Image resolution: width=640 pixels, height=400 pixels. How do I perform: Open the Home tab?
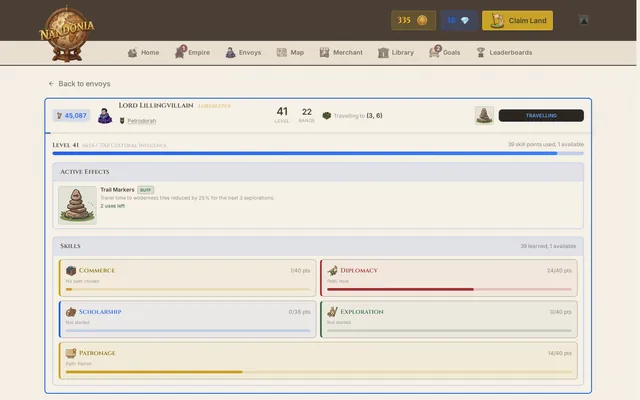tap(144, 53)
